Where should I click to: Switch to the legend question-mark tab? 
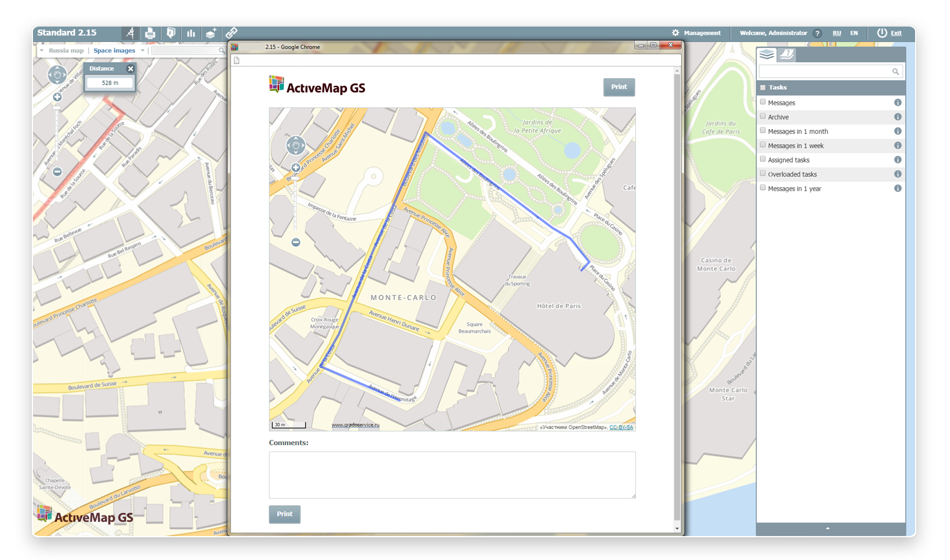(x=786, y=55)
